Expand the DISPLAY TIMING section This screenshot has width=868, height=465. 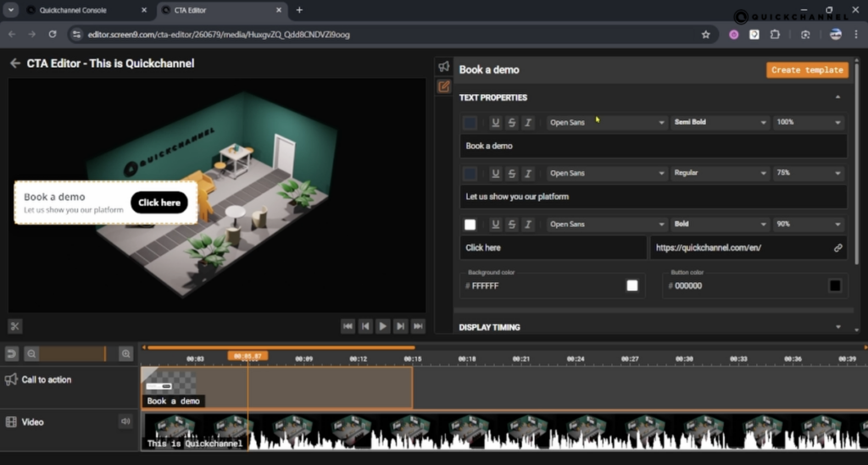pos(837,327)
